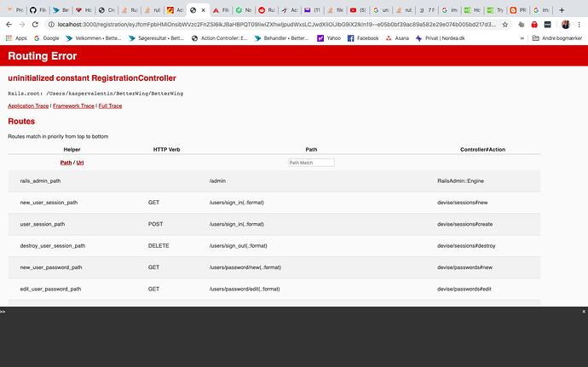
Task: Click the browser back arrow
Action: (9, 25)
